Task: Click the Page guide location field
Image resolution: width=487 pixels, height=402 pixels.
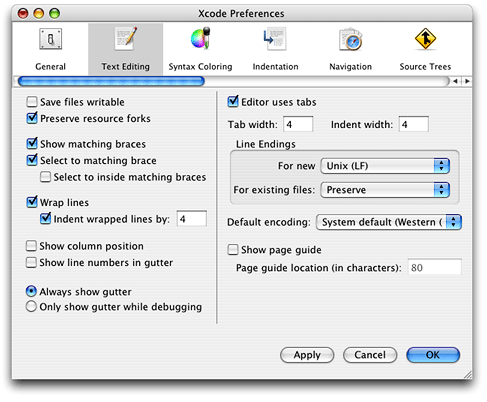Action: (435, 267)
